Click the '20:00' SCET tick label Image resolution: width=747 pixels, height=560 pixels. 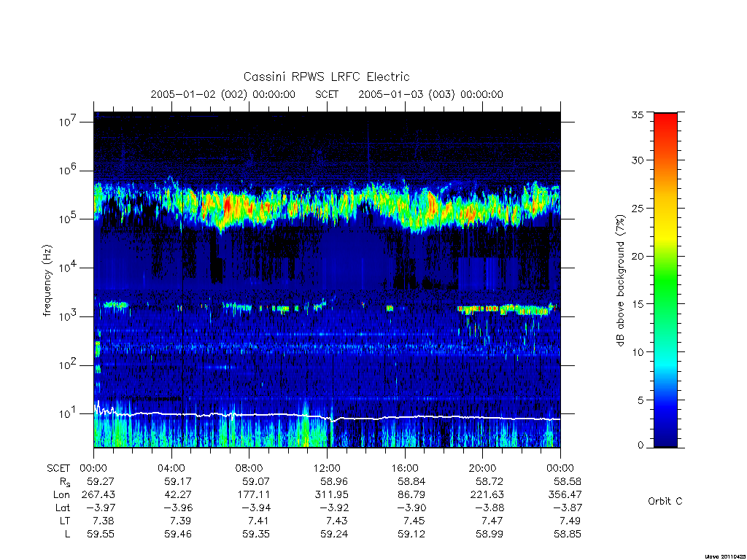click(483, 468)
